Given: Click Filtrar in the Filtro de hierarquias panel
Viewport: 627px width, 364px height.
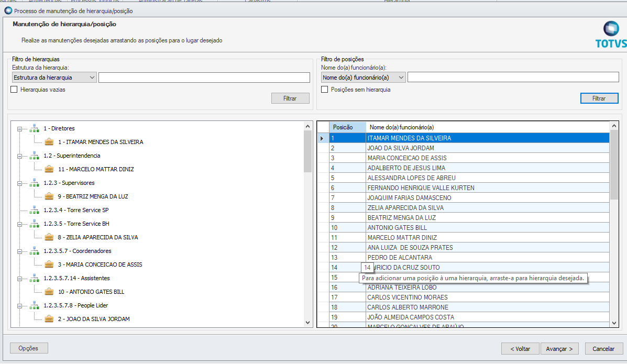Looking at the screenshot, I should pyautogui.click(x=290, y=98).
